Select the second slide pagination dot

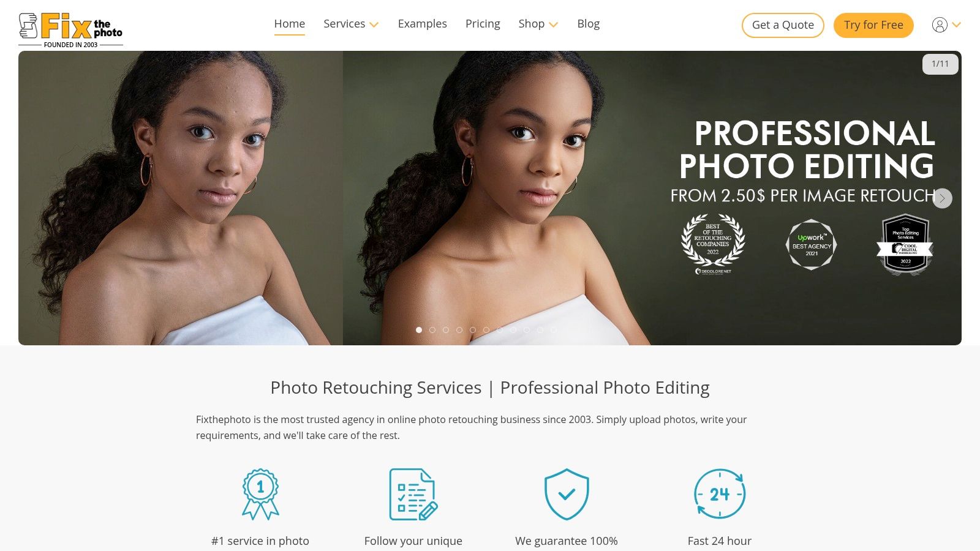click(x=432, y=330)
